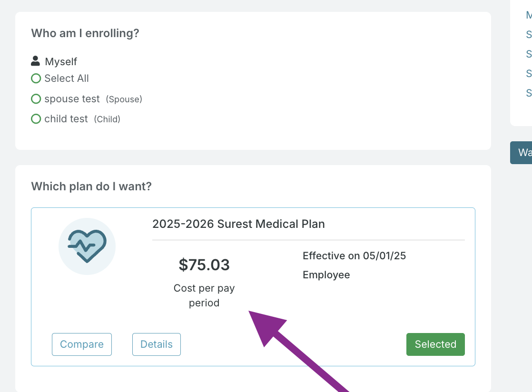Image resolution: width=532 pixels, height=392 pixels.
Task: Click the green Selected button
Action: pyautogui.click(x=435, y=344)
